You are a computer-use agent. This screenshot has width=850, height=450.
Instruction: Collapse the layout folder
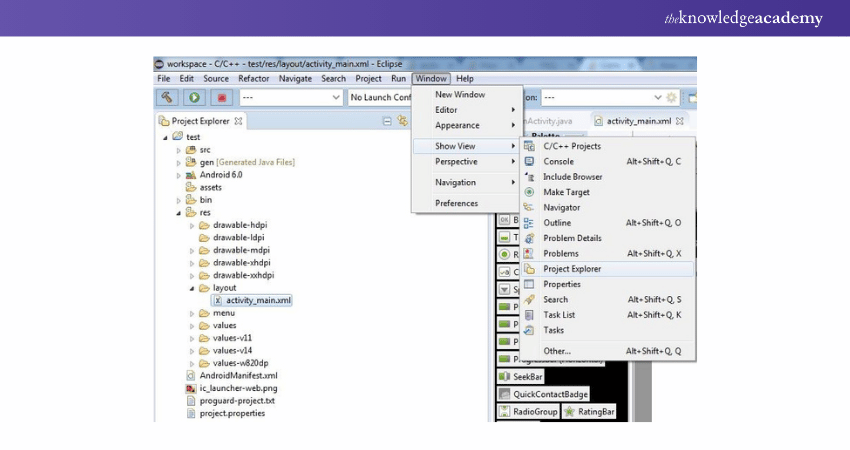[x=192, y=288]
